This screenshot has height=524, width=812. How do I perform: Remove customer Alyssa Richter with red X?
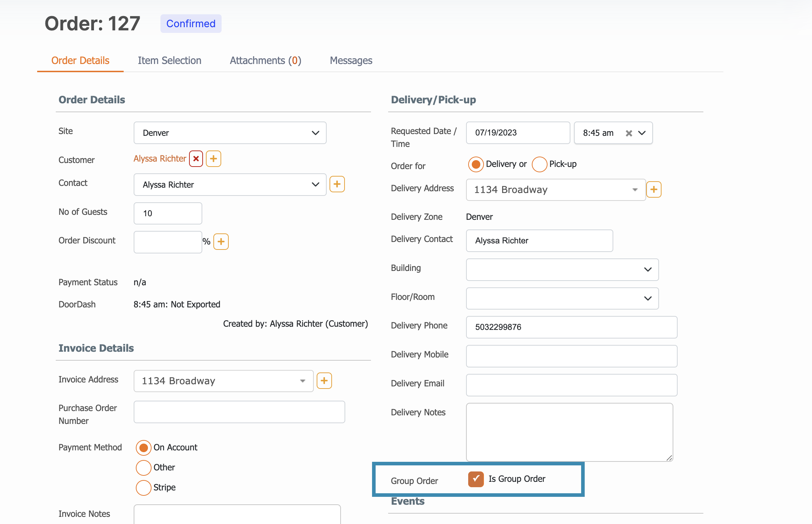[x=196, y=159]
